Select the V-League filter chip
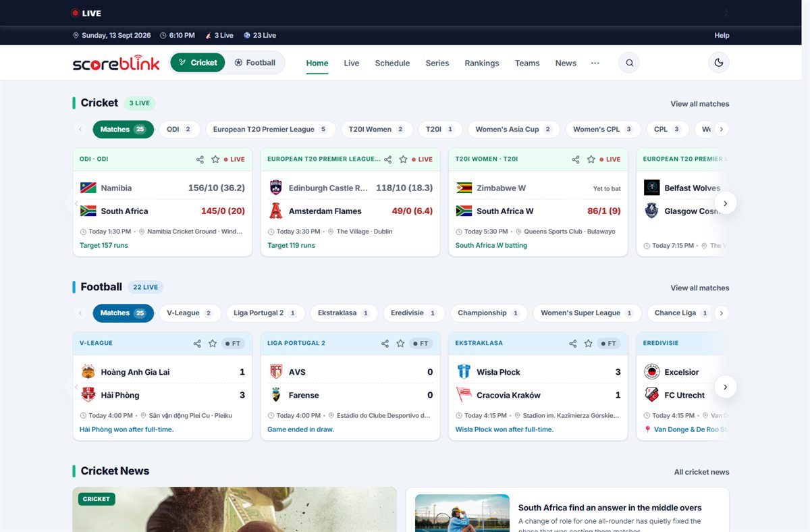The height and width of the screenshot is (532, 810). (x=190, y=313)
